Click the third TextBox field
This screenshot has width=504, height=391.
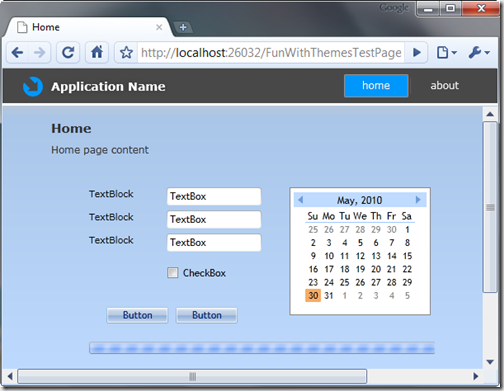[214, 242]
